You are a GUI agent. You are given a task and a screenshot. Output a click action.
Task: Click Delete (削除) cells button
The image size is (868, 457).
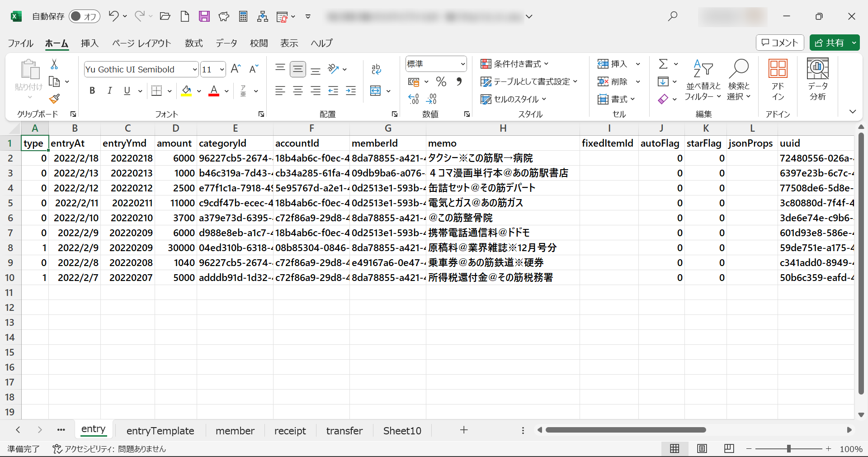click(x=612, y=81)
